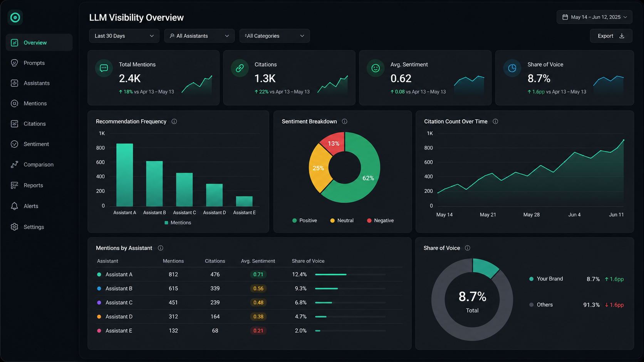Open the All Assistants dropdown
644x362 pixels.
[199, 36]
